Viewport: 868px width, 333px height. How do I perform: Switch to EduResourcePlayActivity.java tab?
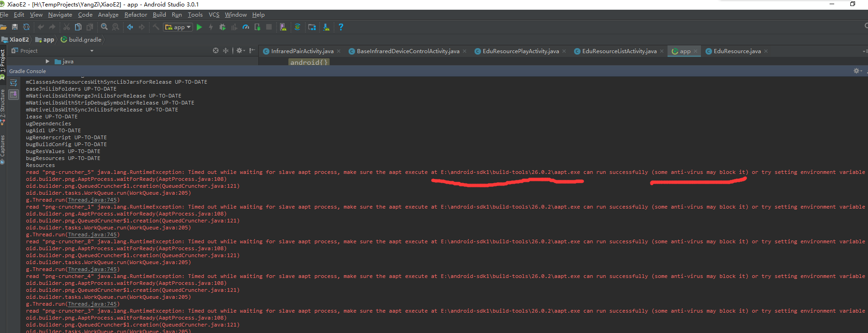pos(520,51)
